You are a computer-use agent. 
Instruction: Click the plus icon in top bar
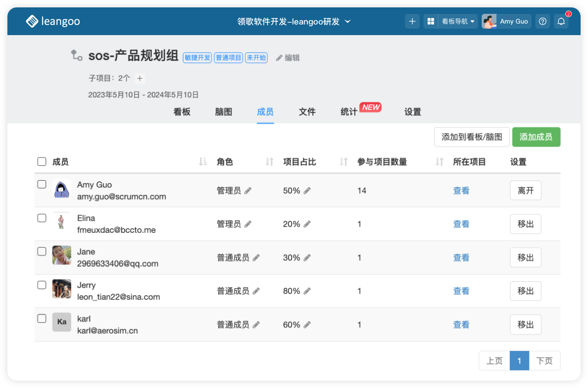click(x=412, y=21)
